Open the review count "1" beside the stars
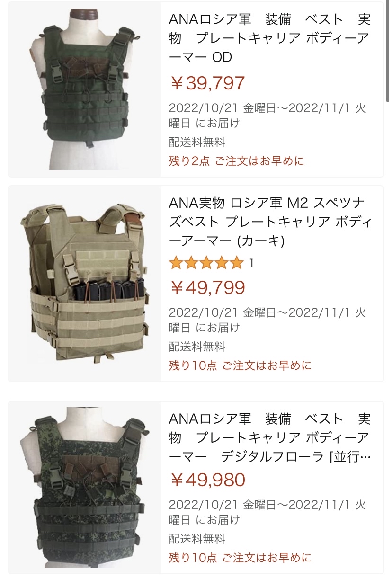This screenshot has height=579, width=392. pyautogui.click(x=251, y=263)
